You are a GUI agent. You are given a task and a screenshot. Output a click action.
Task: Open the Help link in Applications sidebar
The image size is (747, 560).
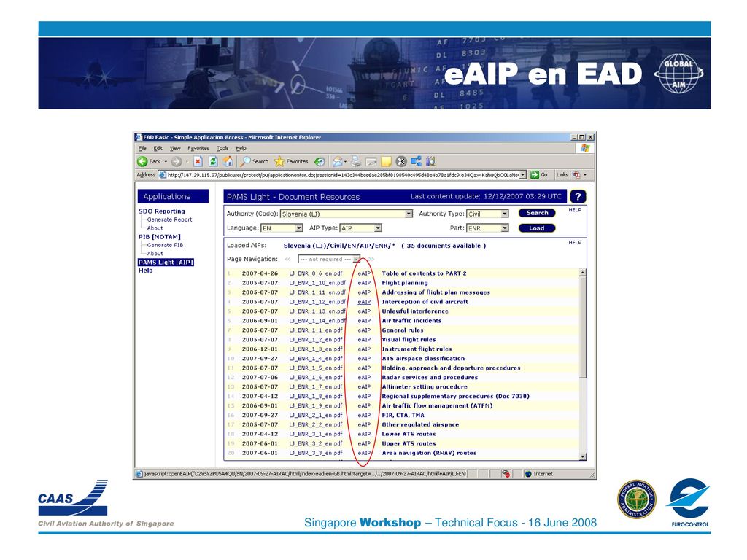pyautogui.click(x=145, y=271)
